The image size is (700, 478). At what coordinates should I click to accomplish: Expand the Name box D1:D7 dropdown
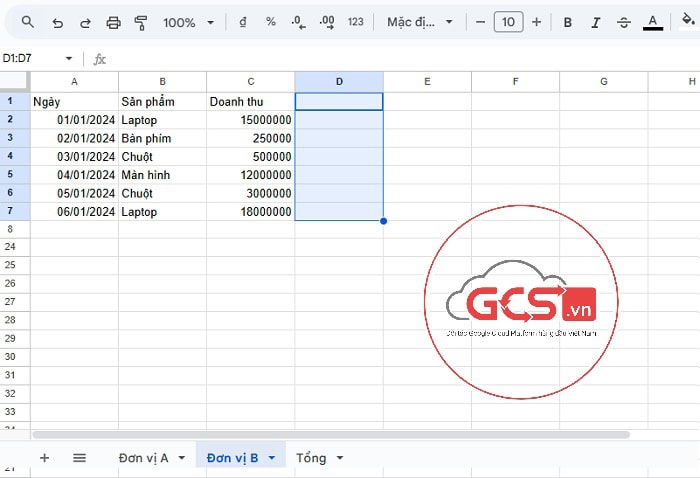pyautogui.click(x=68, y=59)
